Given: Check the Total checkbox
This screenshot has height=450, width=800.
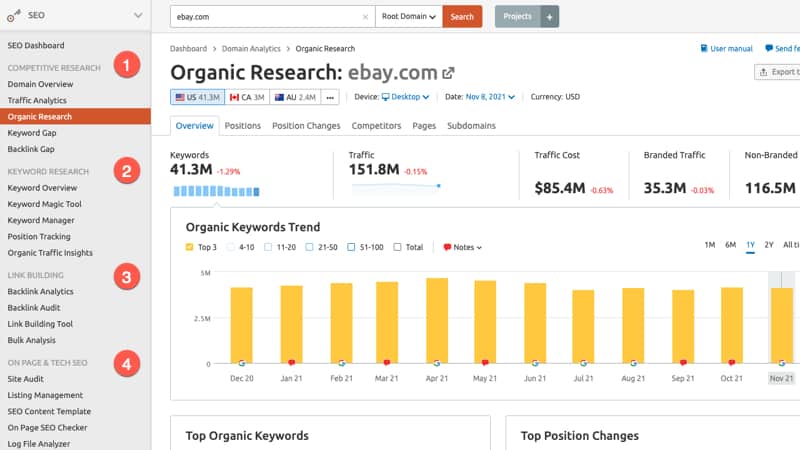Looking at the screenshot, I should [397, 247].
